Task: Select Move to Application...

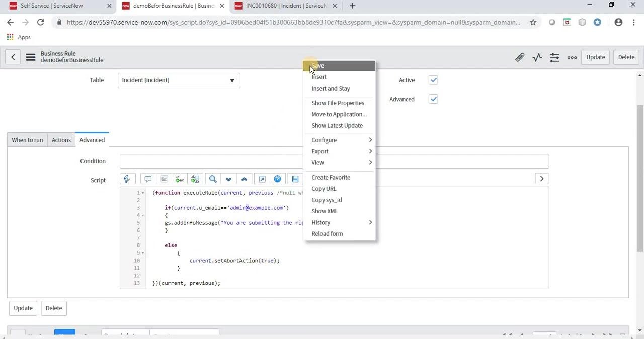Action: point(340,114)
